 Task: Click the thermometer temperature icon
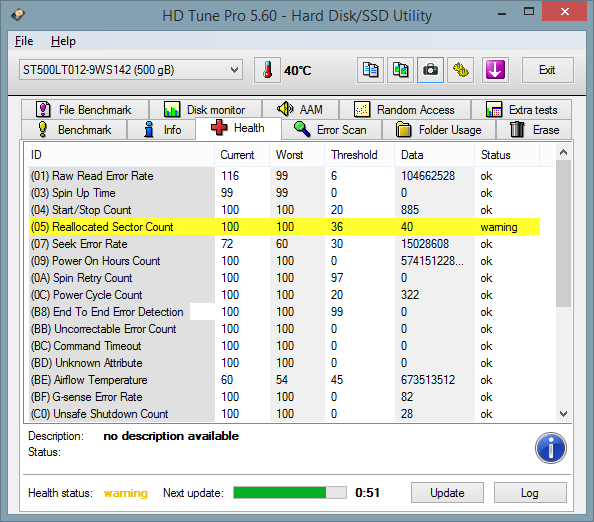tap(267, 70)
